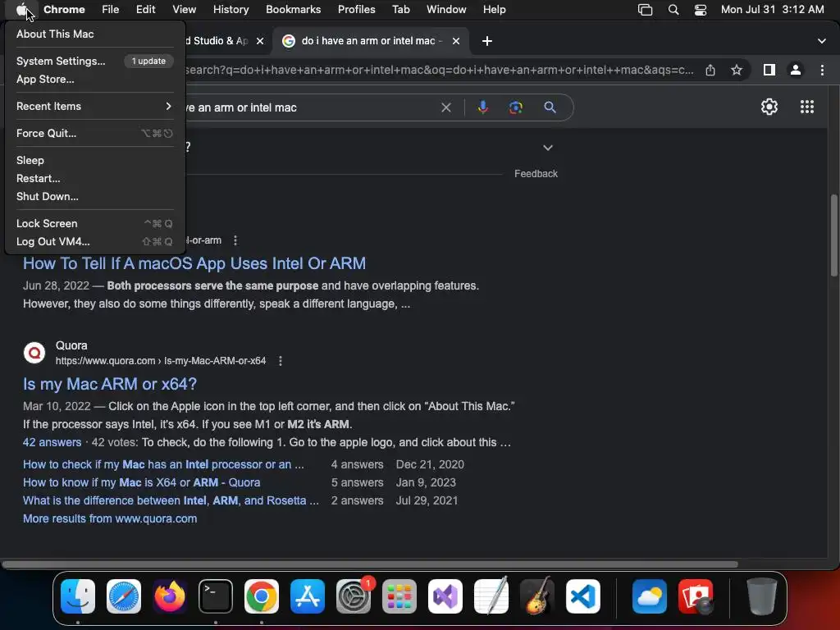Image resolution: width=840 pixels, height=630 pixels.
Task: Open Spotlight search in menu bar
Action: click(673, 9)
